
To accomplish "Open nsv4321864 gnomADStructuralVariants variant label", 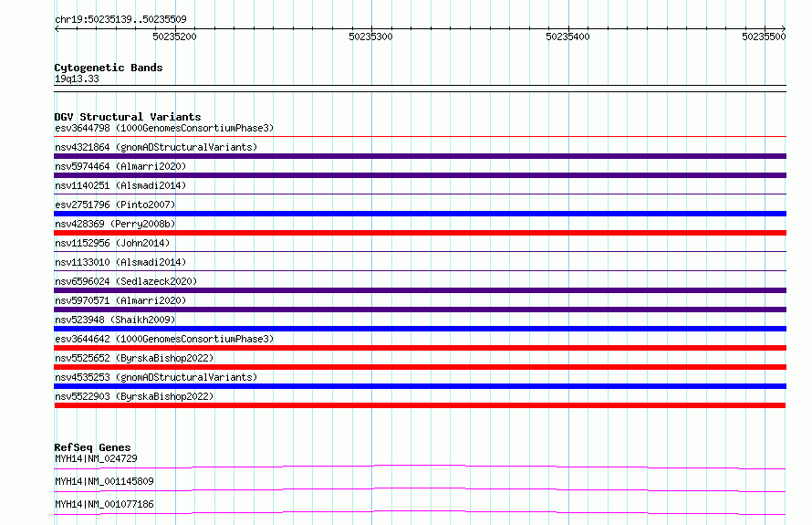I will click(x=156, y=147).
